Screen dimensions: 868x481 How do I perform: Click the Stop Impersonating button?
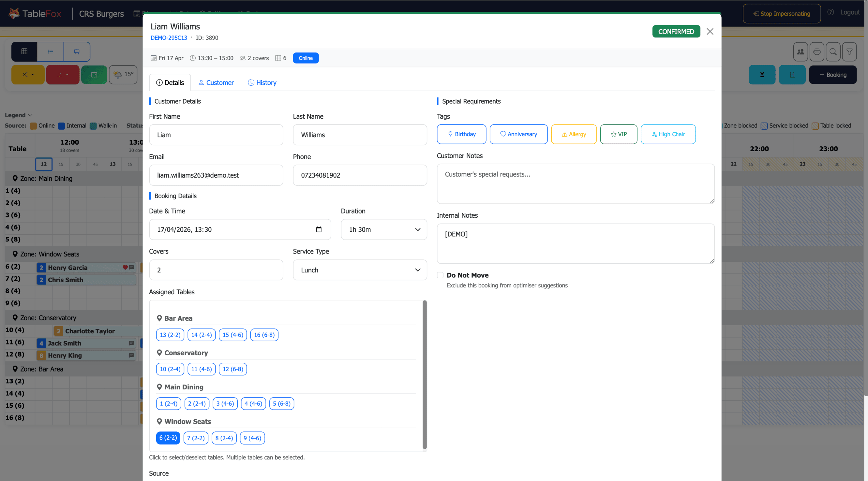tap(781, 13)
